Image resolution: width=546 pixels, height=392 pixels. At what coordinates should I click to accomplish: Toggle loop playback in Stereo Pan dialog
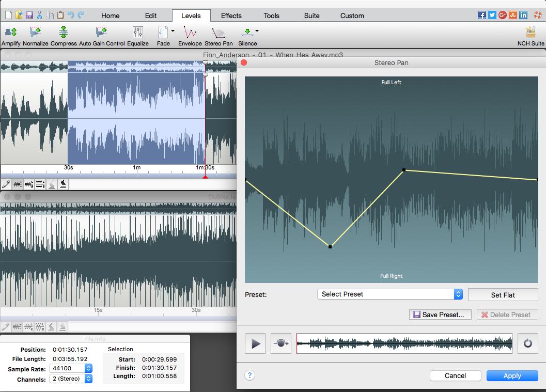pos(527,343)
